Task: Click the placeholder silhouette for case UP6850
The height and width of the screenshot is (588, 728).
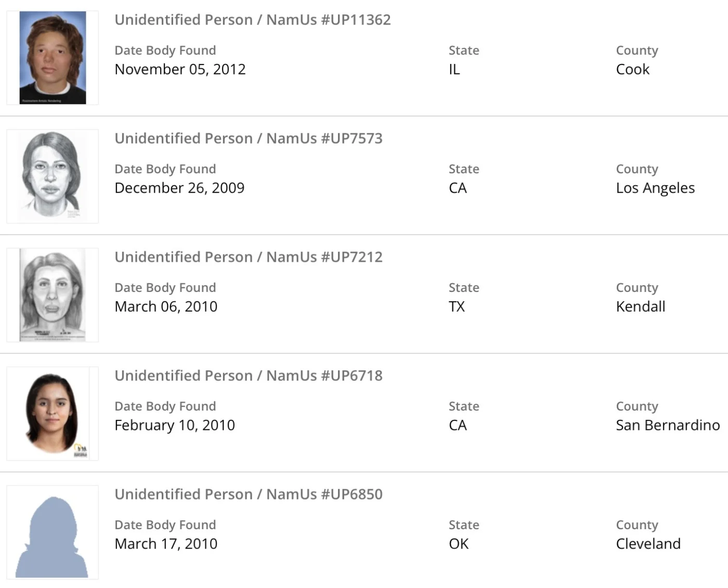Action: tap(53, 532)
